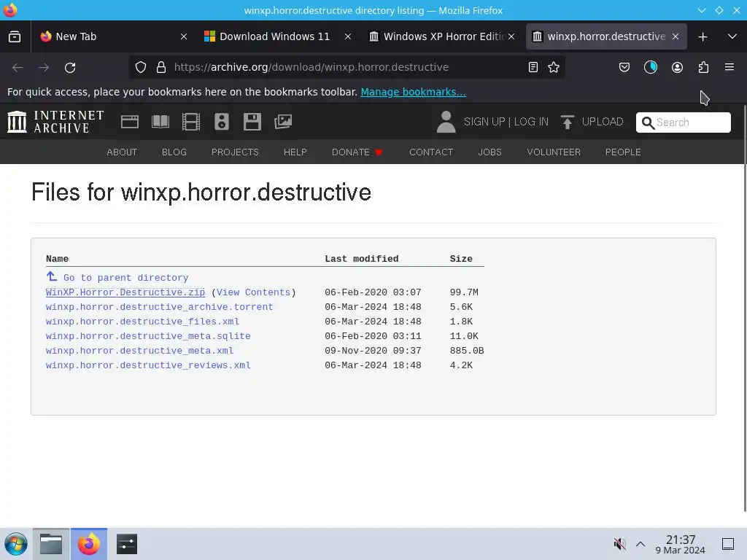Screen dimensions: 747x560
Task: Expand hidden system tray icons
Action: click(x=640, y=544)
